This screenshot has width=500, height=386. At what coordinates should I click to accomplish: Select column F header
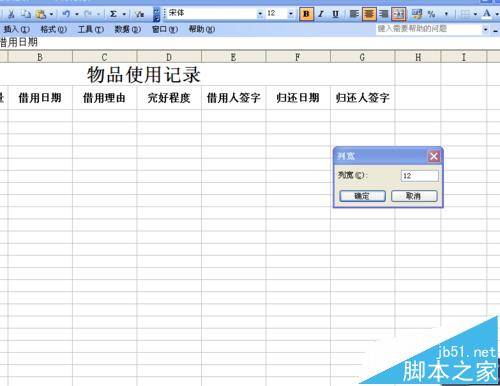[x=298, y=57]
